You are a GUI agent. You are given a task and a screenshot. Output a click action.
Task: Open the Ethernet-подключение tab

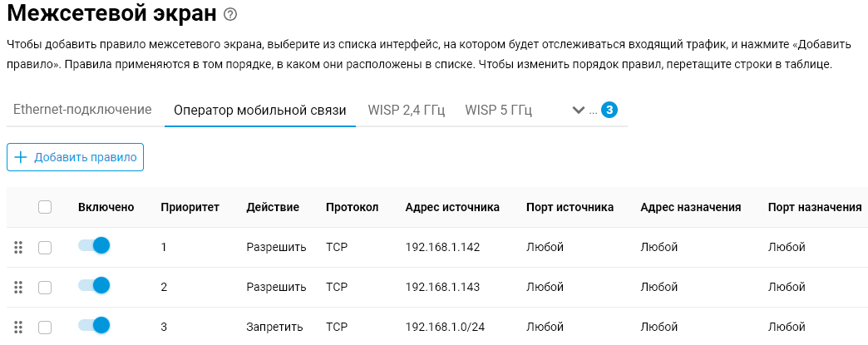coord(82,110)
